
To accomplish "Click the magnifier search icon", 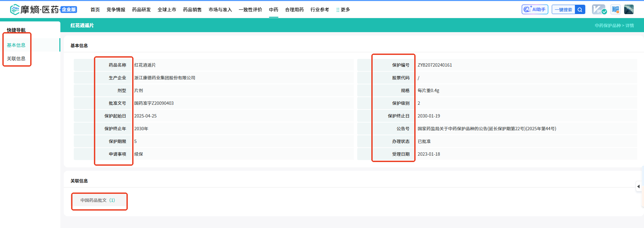I will [580, 9].
